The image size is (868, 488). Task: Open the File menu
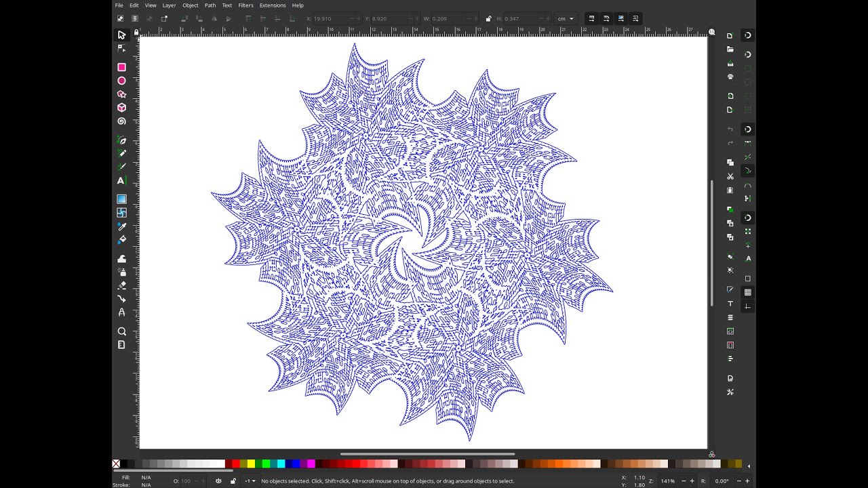(119, 5)
